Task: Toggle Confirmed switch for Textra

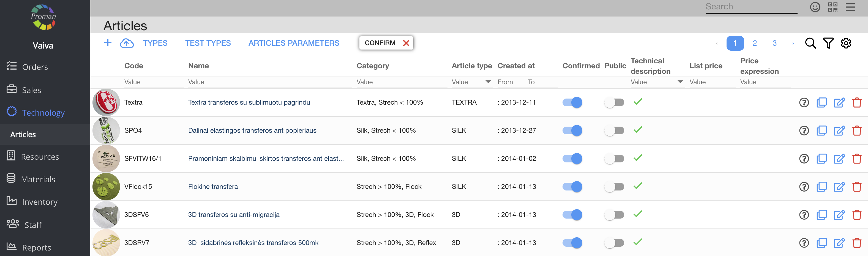Action: pyautogui.click(x=572, y=102)
